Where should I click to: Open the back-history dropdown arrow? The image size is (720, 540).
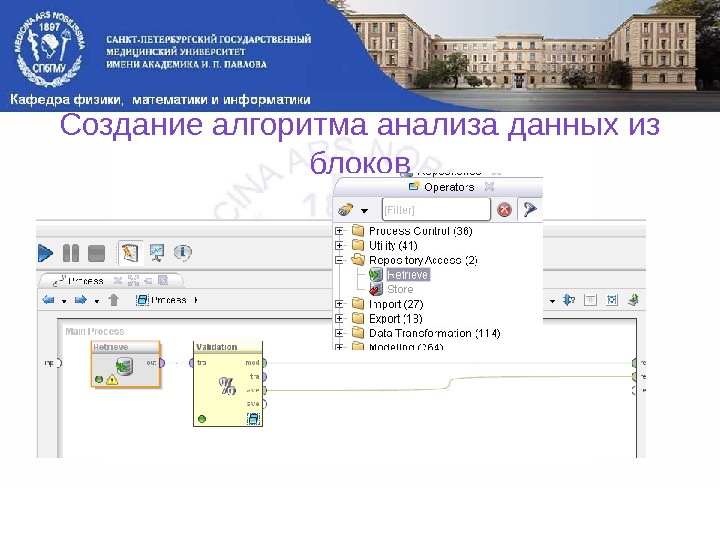(x=64, y=301)
